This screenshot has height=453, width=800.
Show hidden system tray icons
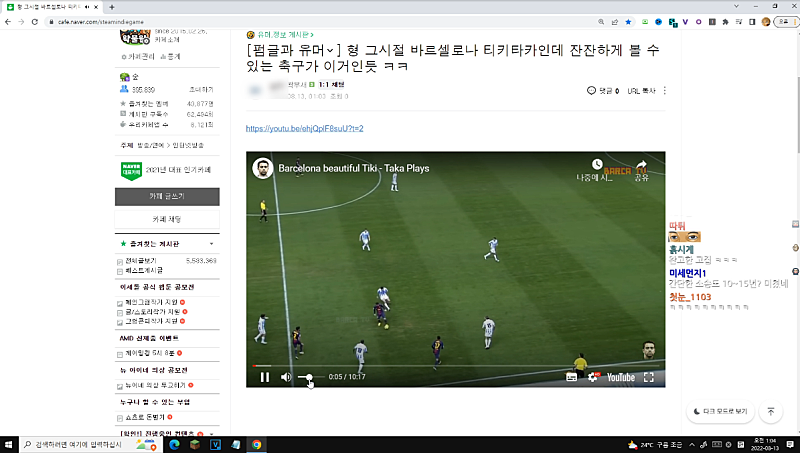692,445
